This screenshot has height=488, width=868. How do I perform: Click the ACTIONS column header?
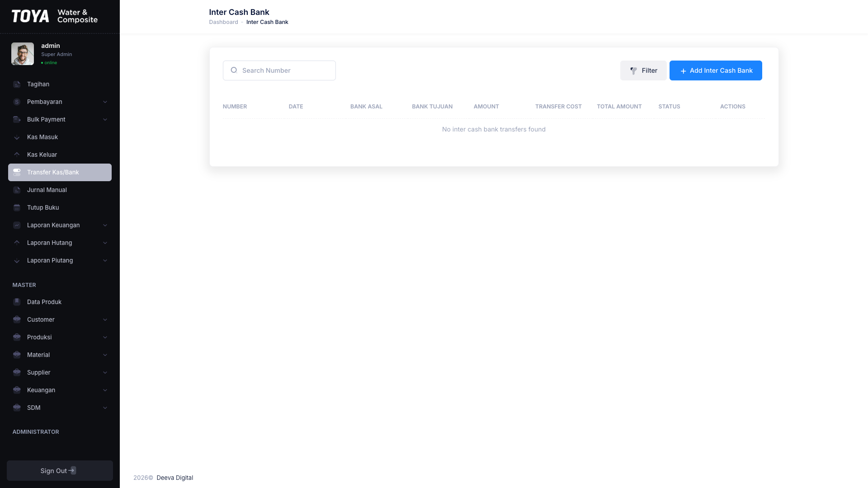click(x=733, y=107)
